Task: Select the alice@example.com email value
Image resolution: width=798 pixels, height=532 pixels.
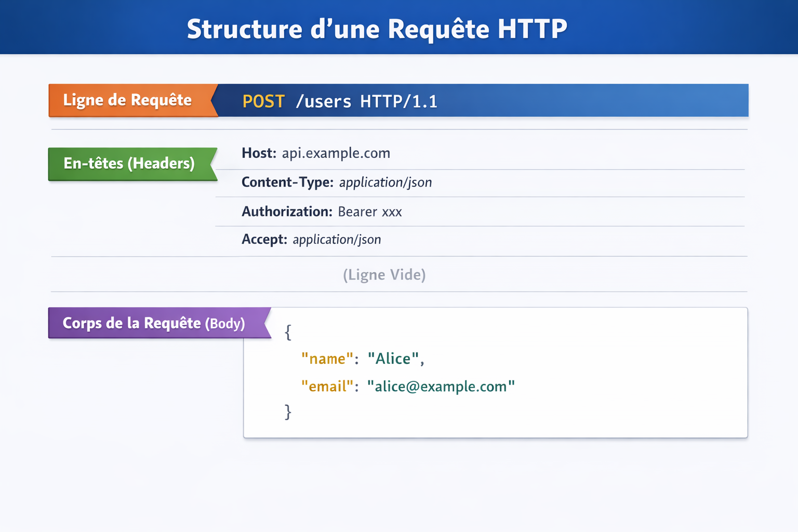Action: tap(441, 387)
